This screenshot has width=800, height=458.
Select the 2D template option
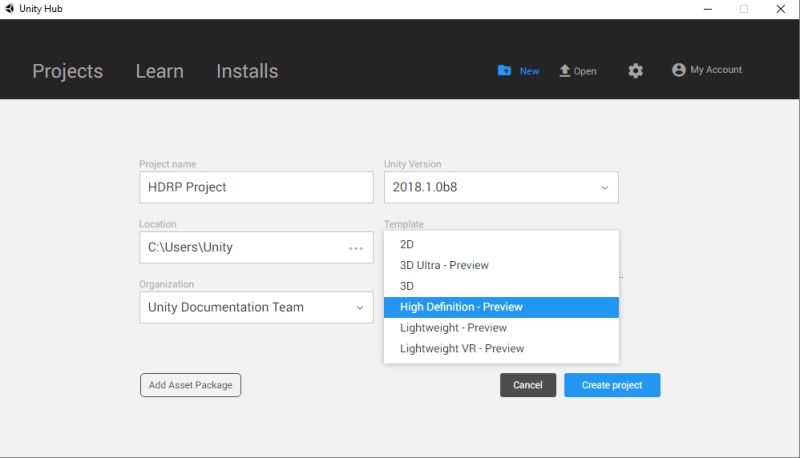(501, 244)
